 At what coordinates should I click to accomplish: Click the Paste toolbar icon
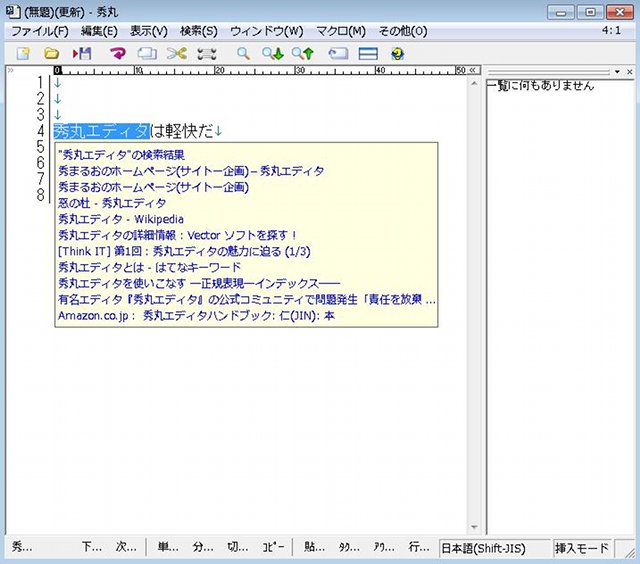(x=207, y=53)
